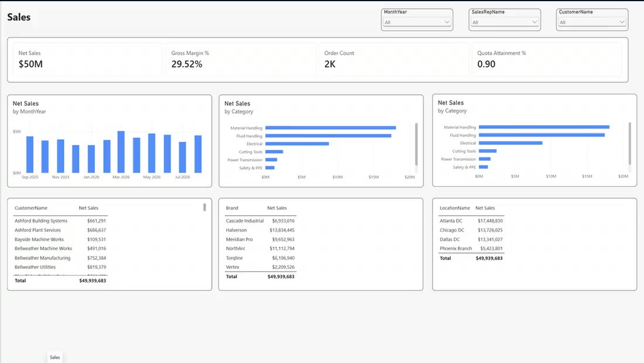This screenshot has height=363, width=644.
Task: Sort by the LocationName column header
Action: (x=455, y=208)
